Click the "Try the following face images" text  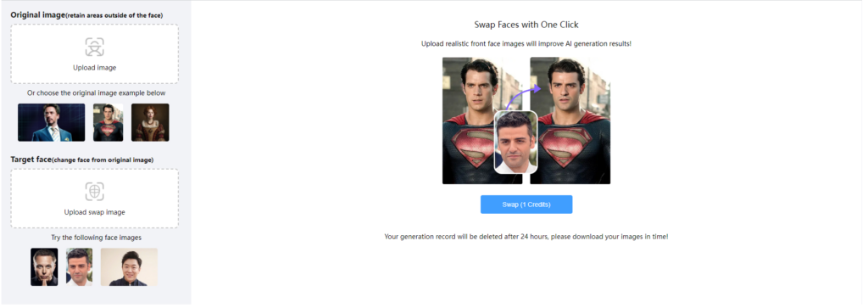[97, 238]
